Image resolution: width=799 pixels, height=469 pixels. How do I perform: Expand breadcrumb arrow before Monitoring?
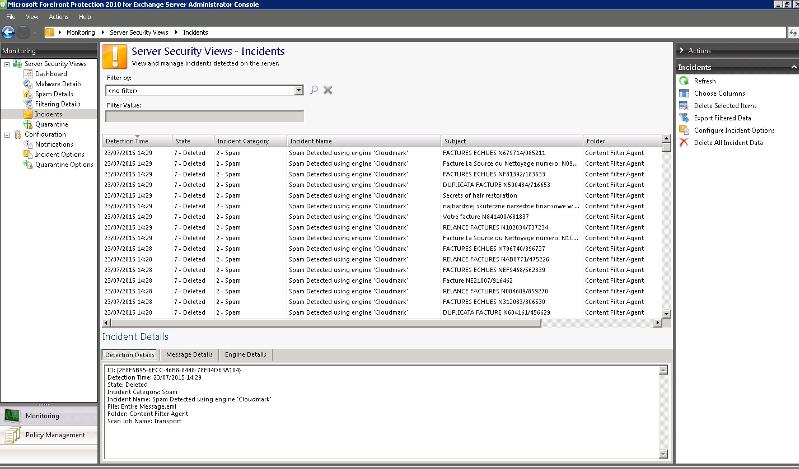(x=60, y=32)
